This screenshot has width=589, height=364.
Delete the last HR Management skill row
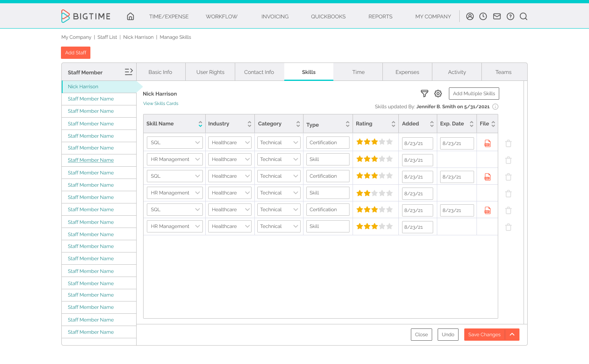(508, 227)
